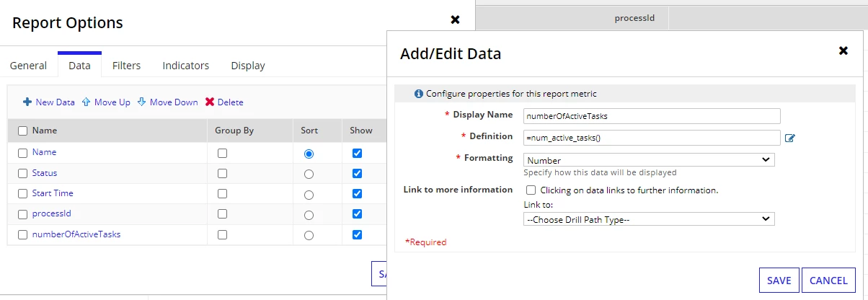Toggle the select-all checkbox in Name header

point(23,131)
